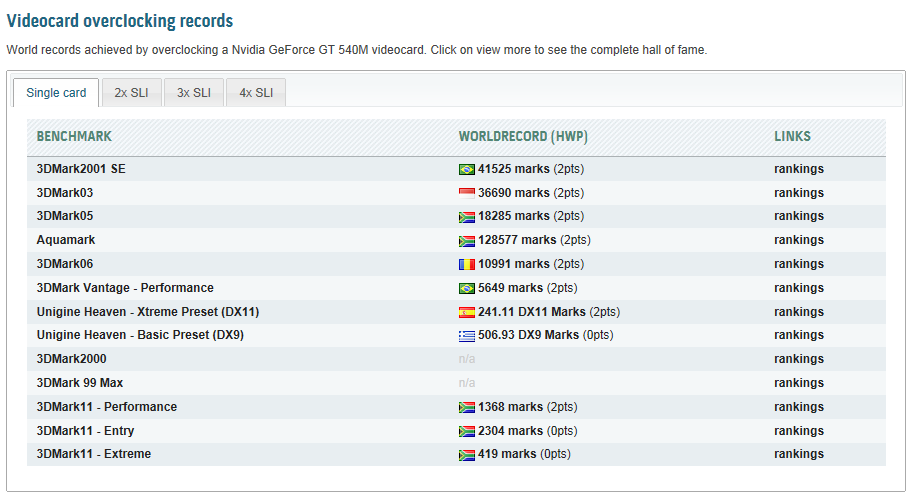Click the 36690 marks record score
Screen dimensions: 914x500
coord(514,192)
